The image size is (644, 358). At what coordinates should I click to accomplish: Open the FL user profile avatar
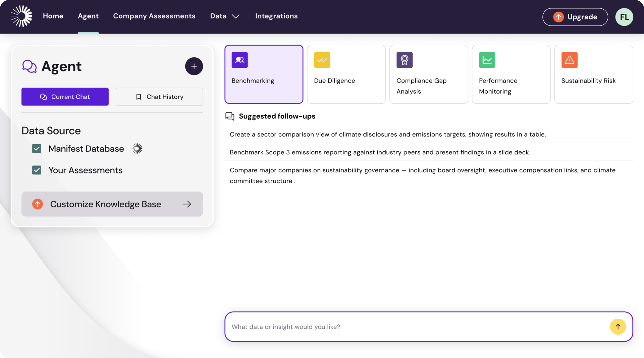coord(624,17)
